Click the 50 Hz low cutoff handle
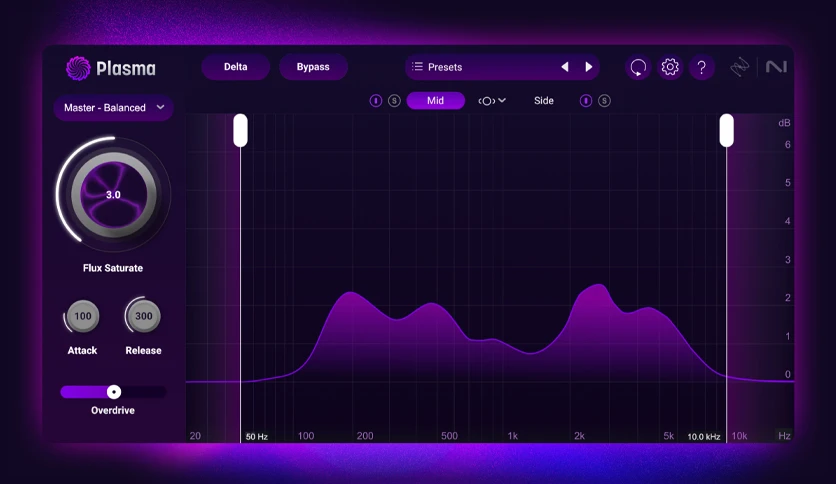Viewport: 836px width, 484px height. (240, 130)
